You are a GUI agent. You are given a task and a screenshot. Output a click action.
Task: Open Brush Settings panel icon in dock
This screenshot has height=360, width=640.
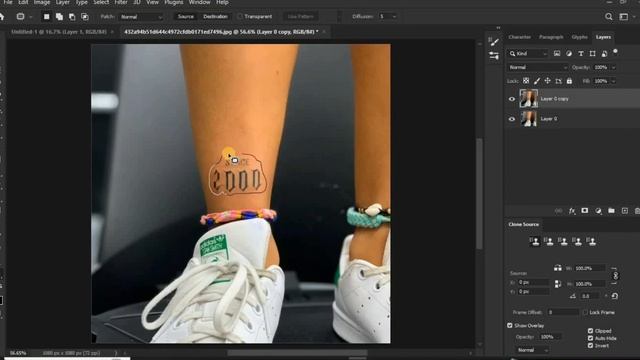[494, 41]
